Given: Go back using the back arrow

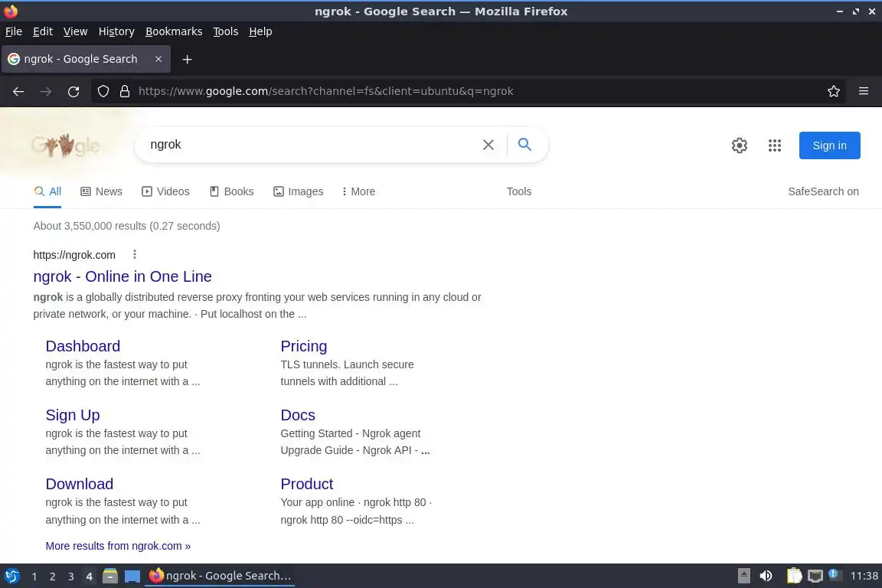Looking at the screenshot, I should [18, 91].
